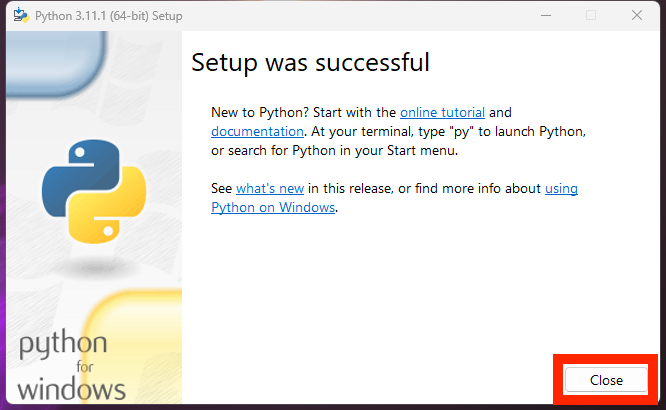Viewport: 666px width, 410px height.
Task: Click the Python installer icon in title bar
Action: click(20, 15)
